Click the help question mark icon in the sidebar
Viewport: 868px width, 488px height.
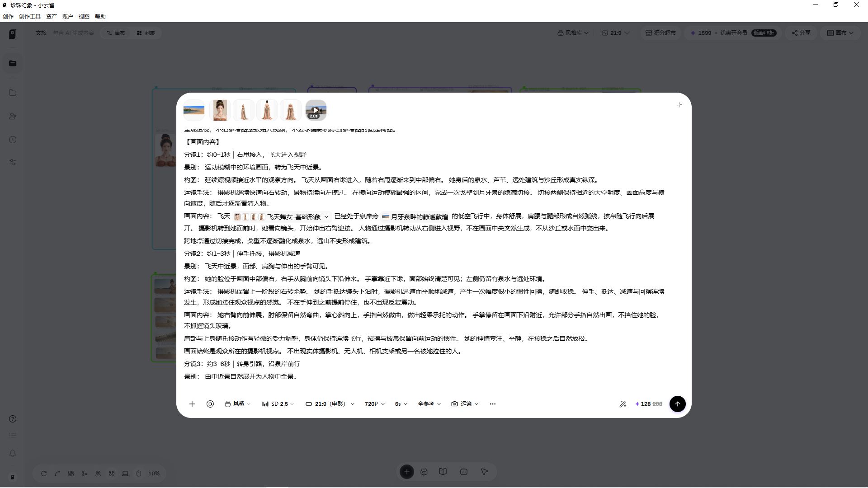(x=13, y=419)
